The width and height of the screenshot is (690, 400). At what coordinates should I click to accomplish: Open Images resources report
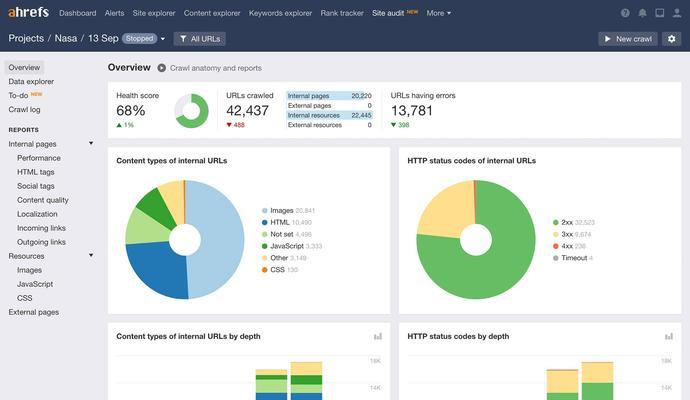[x=29, y=270]
